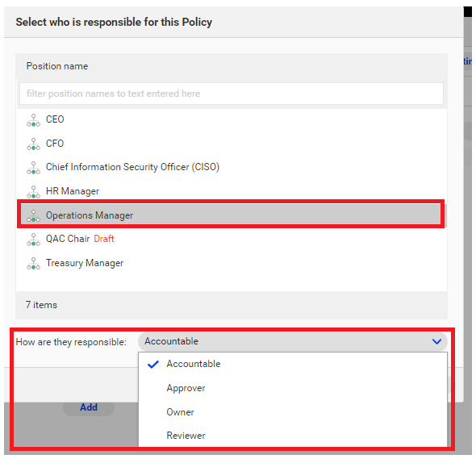The height and width of the screenshot is (459, 476).
Task: Choose Owner from the responsibility list
Action: coord(181,412)
